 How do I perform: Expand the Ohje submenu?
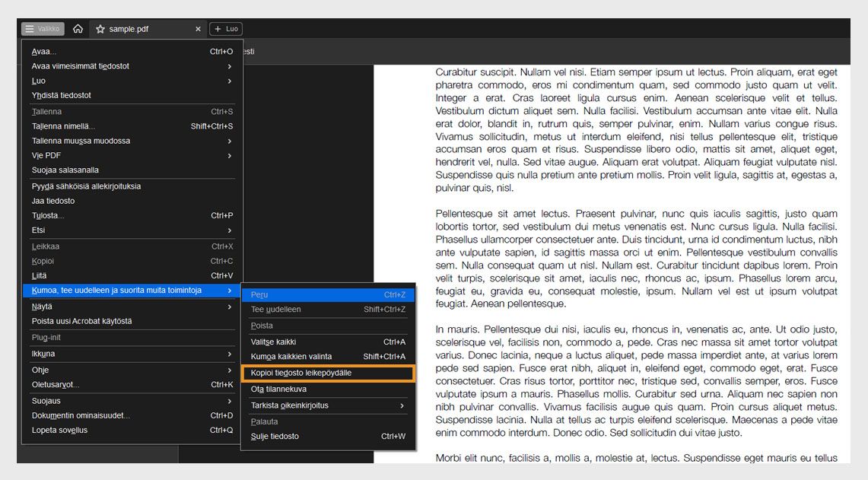[132, 370]
